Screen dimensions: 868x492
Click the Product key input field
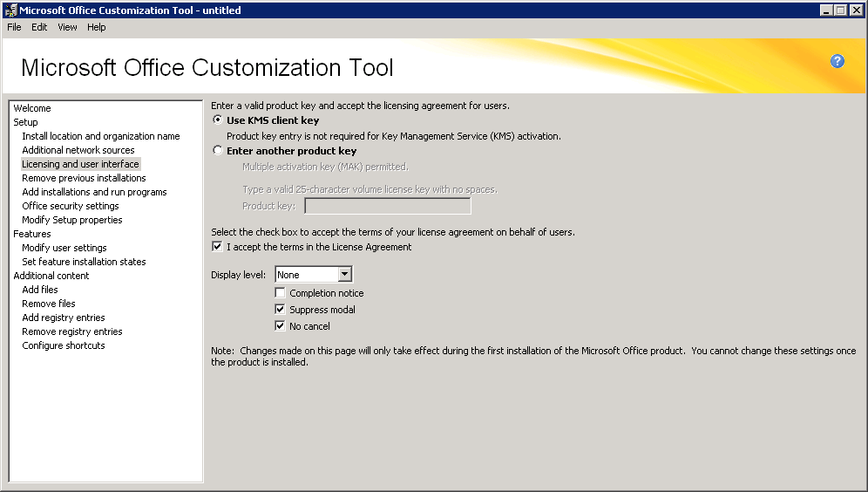point(388,206)
